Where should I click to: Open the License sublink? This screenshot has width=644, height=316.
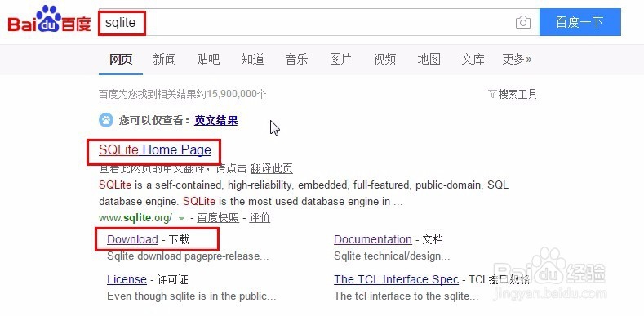coord(127,280)
